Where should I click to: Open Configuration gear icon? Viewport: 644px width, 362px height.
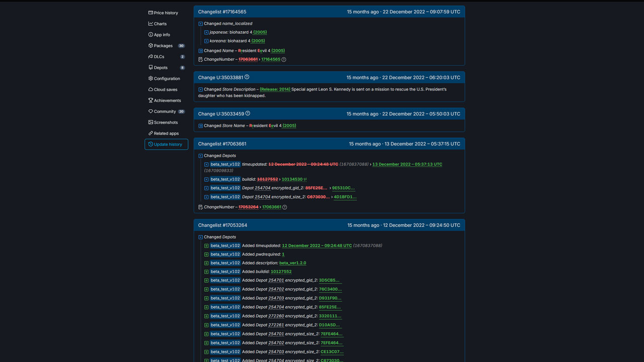coord(150,78)
